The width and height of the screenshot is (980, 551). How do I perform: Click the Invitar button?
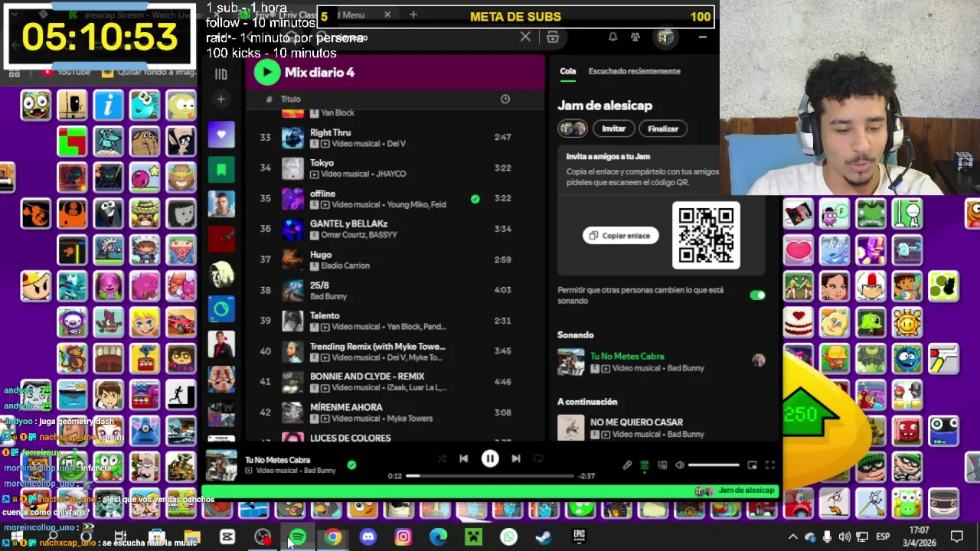tap(613, 129)
